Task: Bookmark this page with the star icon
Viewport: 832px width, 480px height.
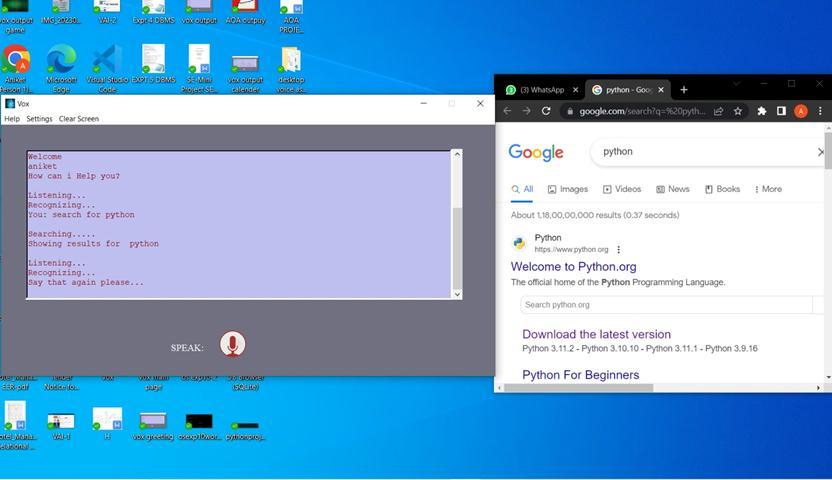Action: point(738,111)
